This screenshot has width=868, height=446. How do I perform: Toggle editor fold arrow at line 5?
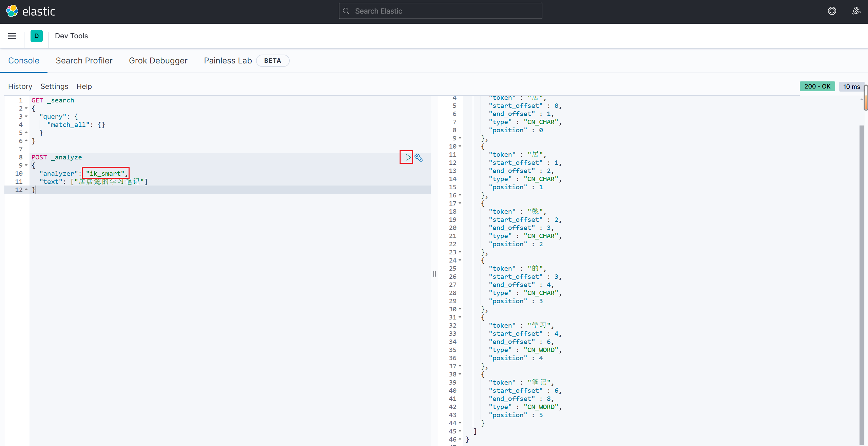click(26, 133)
